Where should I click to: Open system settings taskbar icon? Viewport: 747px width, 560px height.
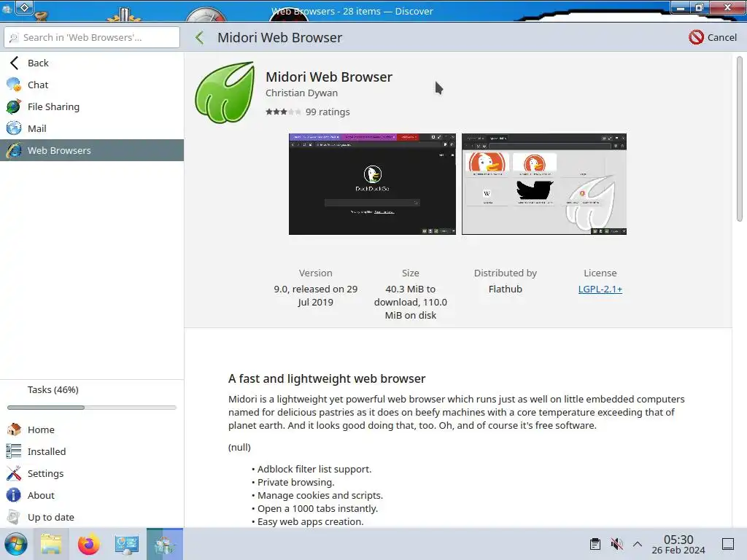click(x=127, y=544)
